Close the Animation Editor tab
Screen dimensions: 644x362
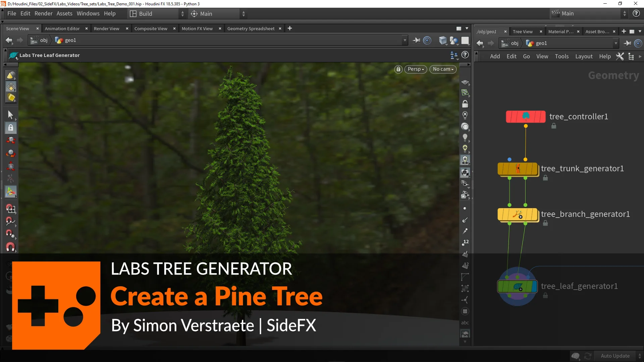[87, 28]
